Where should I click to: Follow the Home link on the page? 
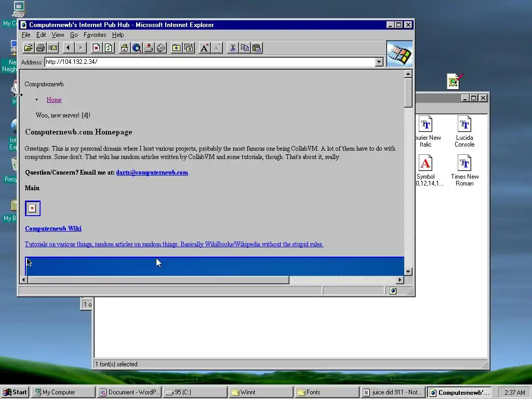point(54,100)
